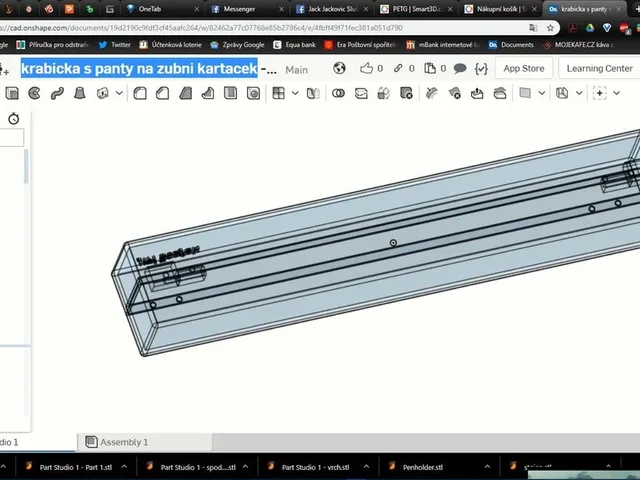Select the Thicken tool
The width and height of the screenshot is (640, 480).
pos(102,93)
